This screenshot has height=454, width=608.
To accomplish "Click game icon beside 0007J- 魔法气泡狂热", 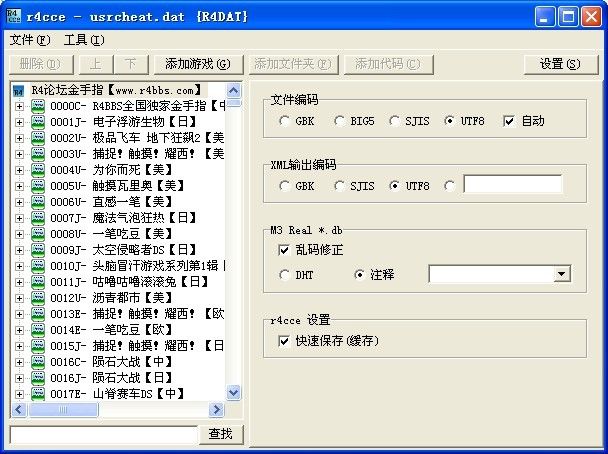I will click(38, 218).
